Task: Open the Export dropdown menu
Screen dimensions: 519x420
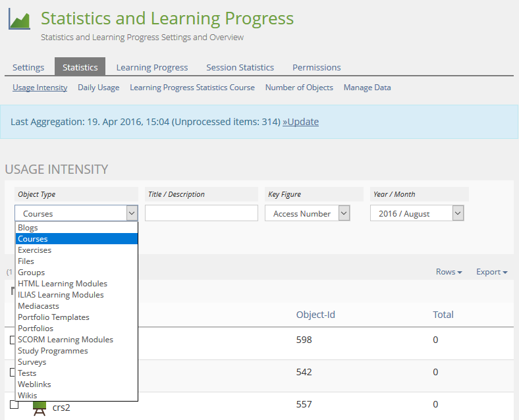Action: pyautogui.click(x=491, y=272)
